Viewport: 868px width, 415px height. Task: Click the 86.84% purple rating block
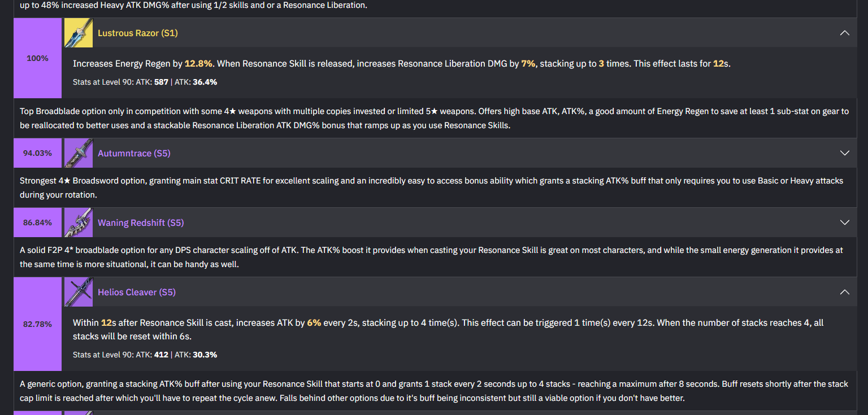[38, 222]
